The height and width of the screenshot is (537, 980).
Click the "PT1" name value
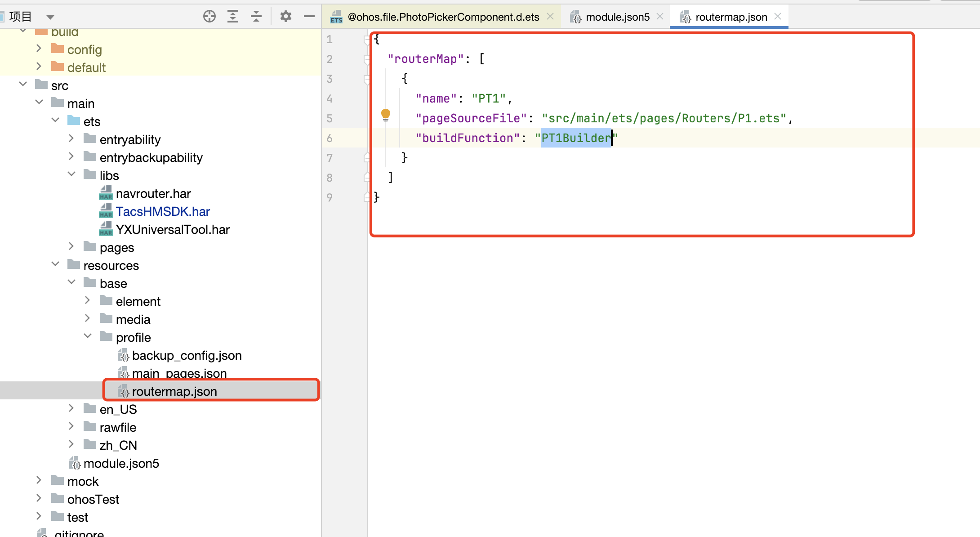(x=489, y=98)
